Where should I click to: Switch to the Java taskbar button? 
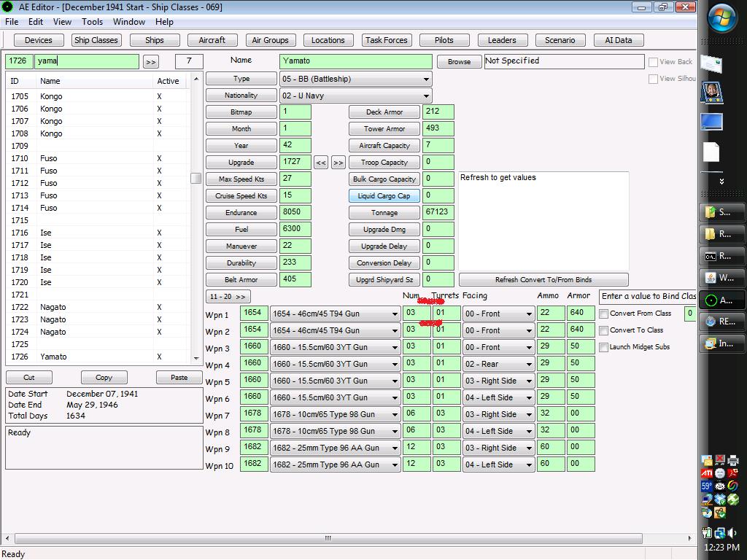(721, 278)
